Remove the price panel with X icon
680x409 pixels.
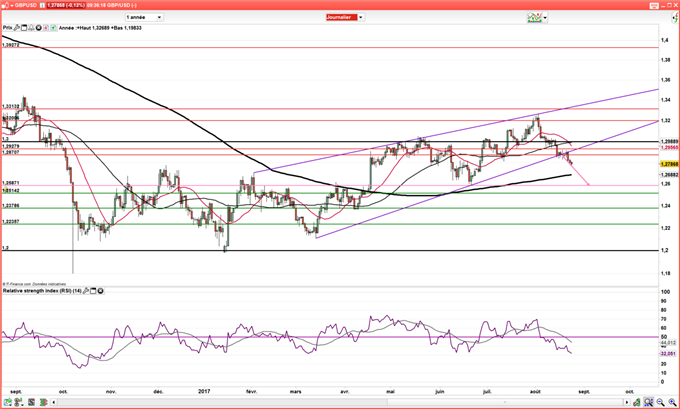[x=39, y=28]
